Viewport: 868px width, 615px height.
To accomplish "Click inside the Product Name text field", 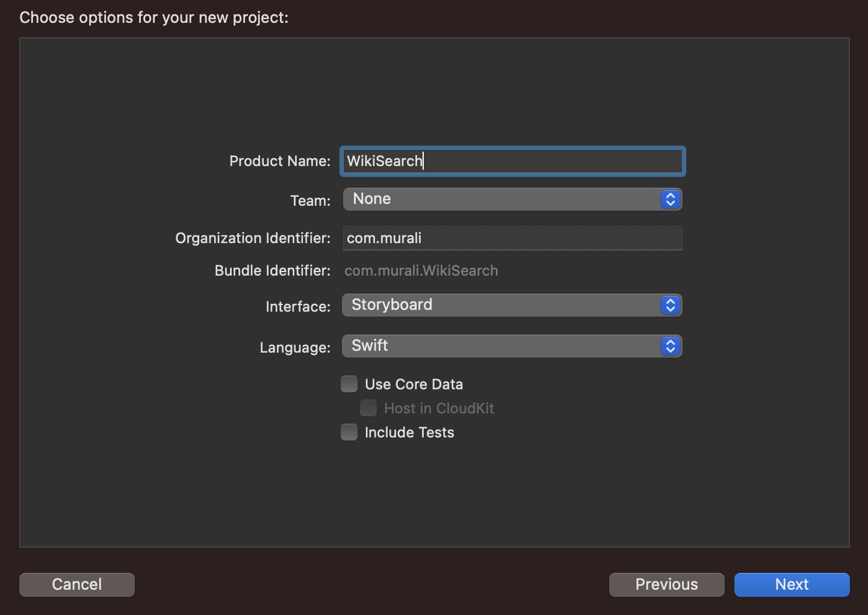I will pos(512,161).
